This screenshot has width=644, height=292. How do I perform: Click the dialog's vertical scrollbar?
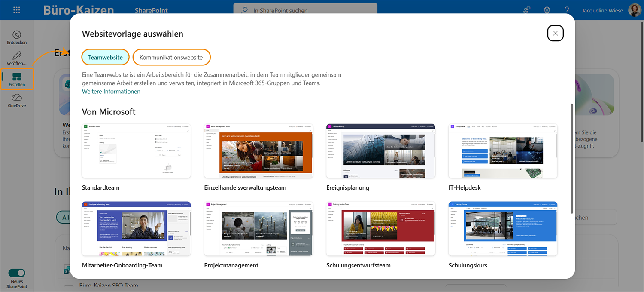pos(571,158)
